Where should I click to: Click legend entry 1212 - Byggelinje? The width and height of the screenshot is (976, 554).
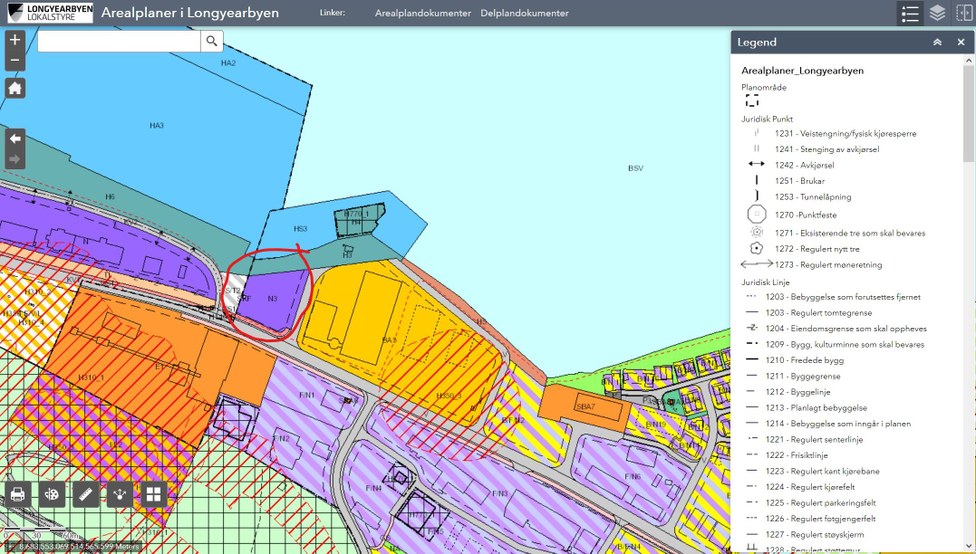798,392
